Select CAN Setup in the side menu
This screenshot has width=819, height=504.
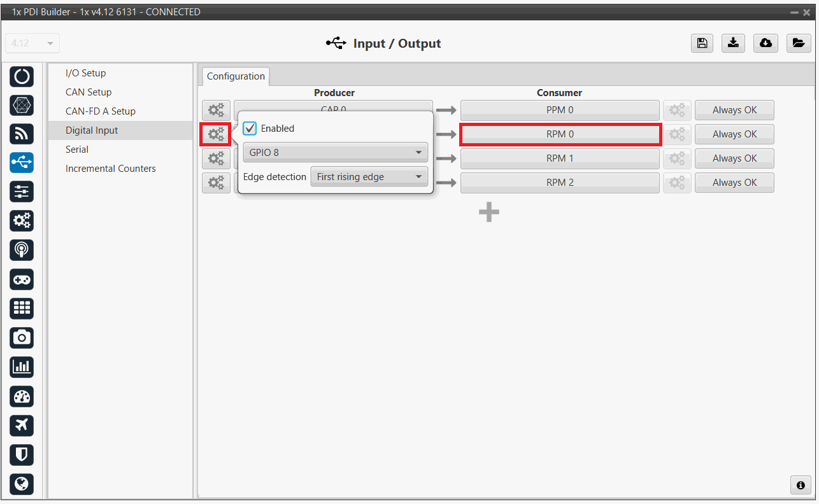tap(89, 92)
